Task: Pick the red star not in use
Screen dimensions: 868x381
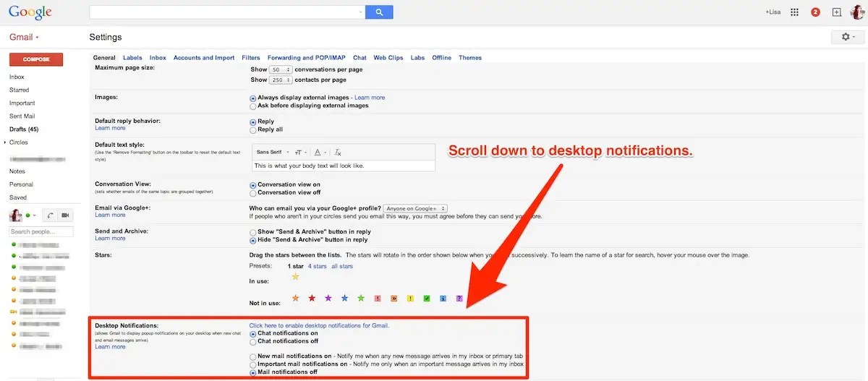Action: (312, 298)
